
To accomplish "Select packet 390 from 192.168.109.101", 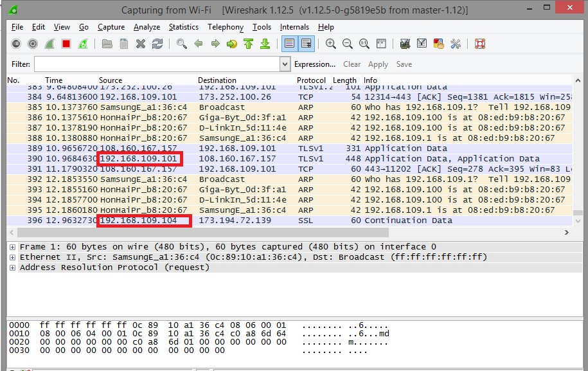I will pos(289,159).
